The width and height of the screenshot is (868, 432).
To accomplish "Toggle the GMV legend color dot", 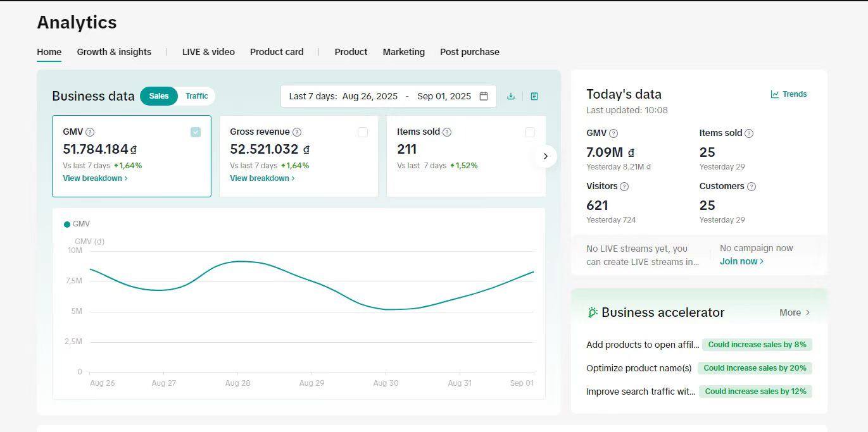I will pyautogui.click(x=67, y=224).
